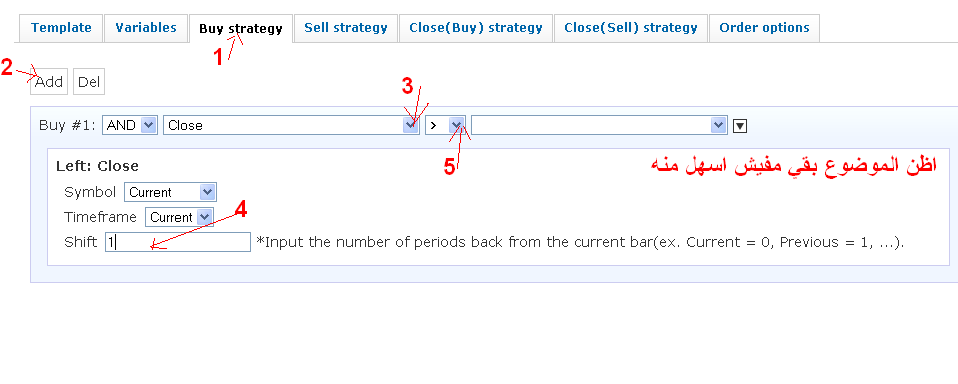Open the Close(Sell) strategy tab
Viewport: 958px width, 384px height.
631,27
